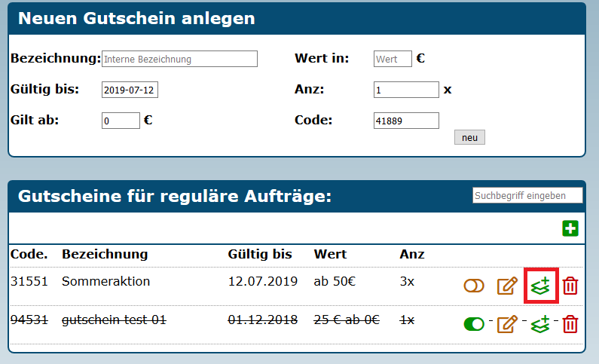Click the voucher code 31551

click(29, 282)
